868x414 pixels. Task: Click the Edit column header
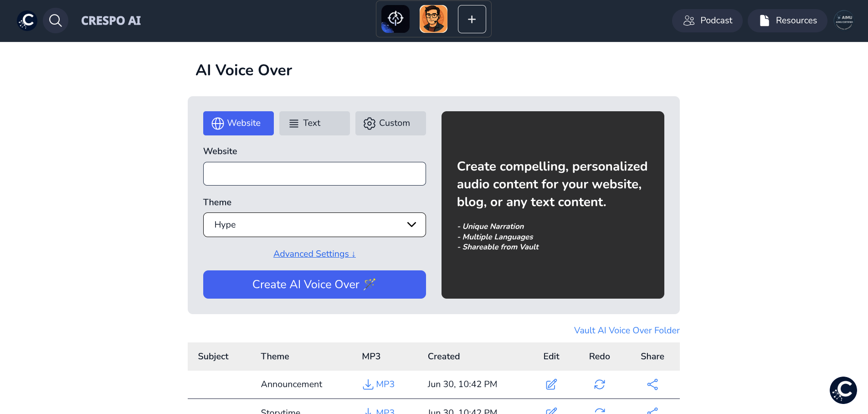click(551, 357)
